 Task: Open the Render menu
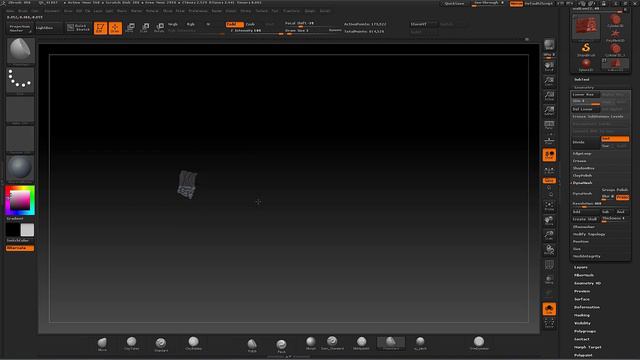(x=217, y=11)
